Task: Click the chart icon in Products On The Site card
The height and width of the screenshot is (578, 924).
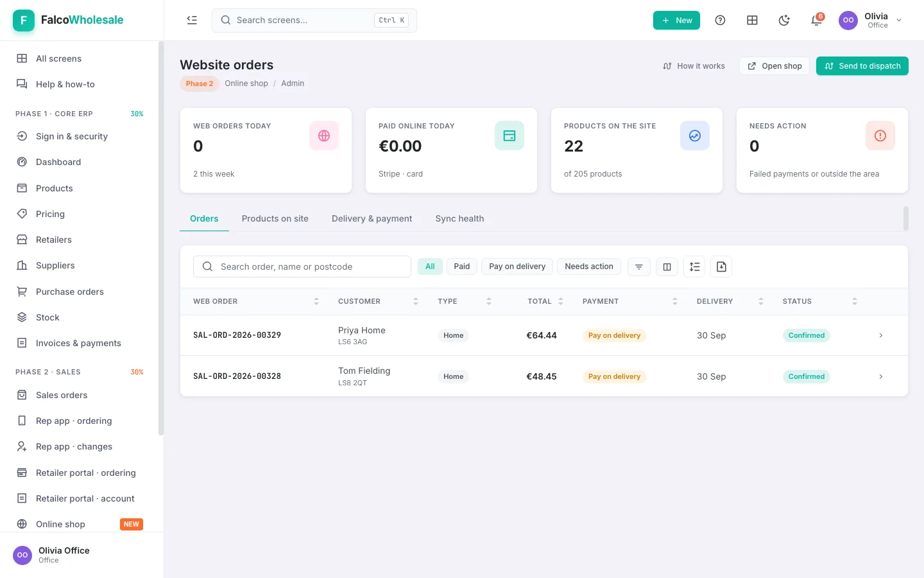Action: [695, 136]
